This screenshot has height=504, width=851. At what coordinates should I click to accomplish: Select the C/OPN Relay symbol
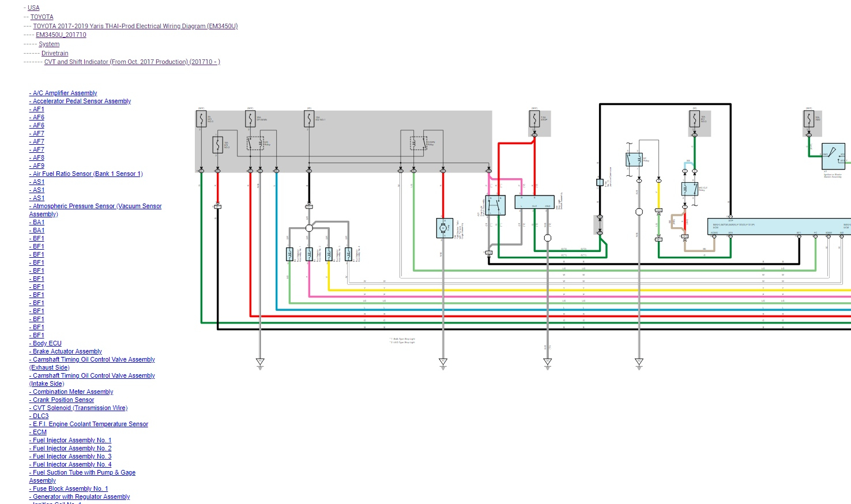pyautogui.click(x=418, y=143)
